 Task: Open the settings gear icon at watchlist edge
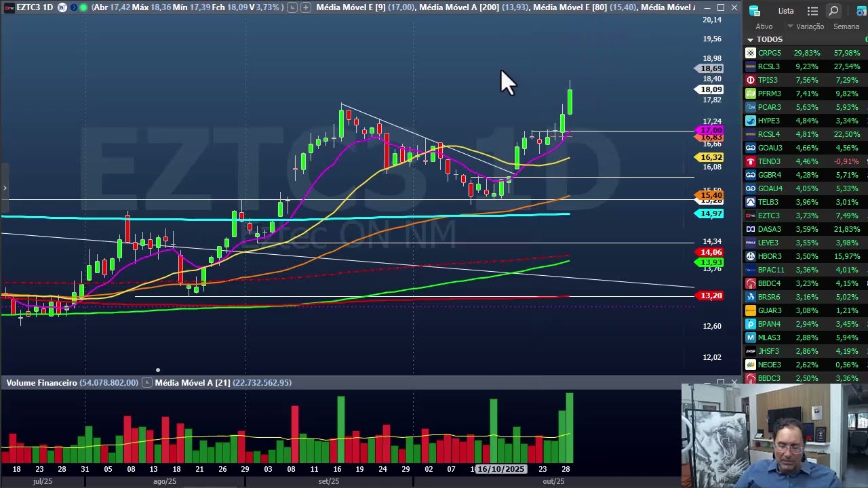(862, 11)
